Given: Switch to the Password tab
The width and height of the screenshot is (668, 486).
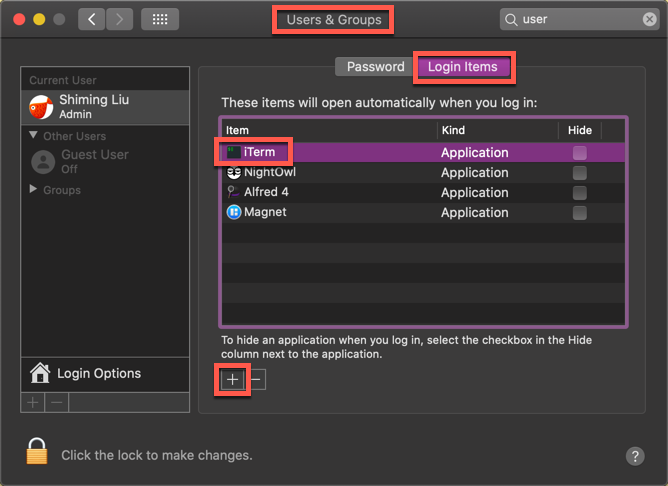Looking at the screenshot, I should click(x=375, y=67).
